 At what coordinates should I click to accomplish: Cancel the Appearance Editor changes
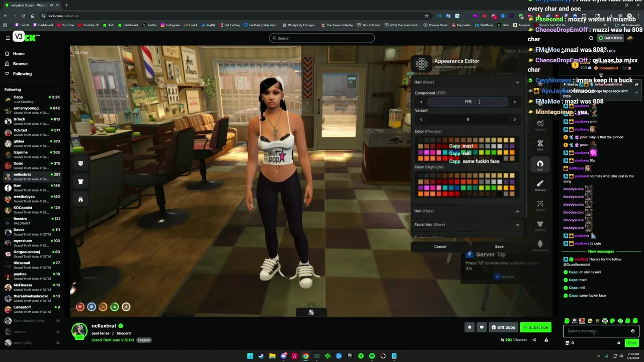(440, 247)
